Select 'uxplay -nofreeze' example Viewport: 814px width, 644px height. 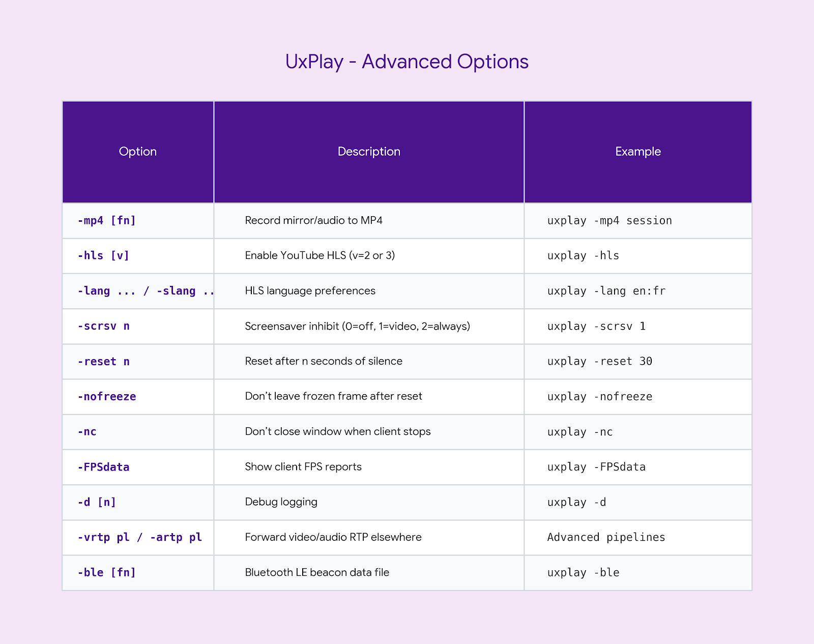point(599,396)
